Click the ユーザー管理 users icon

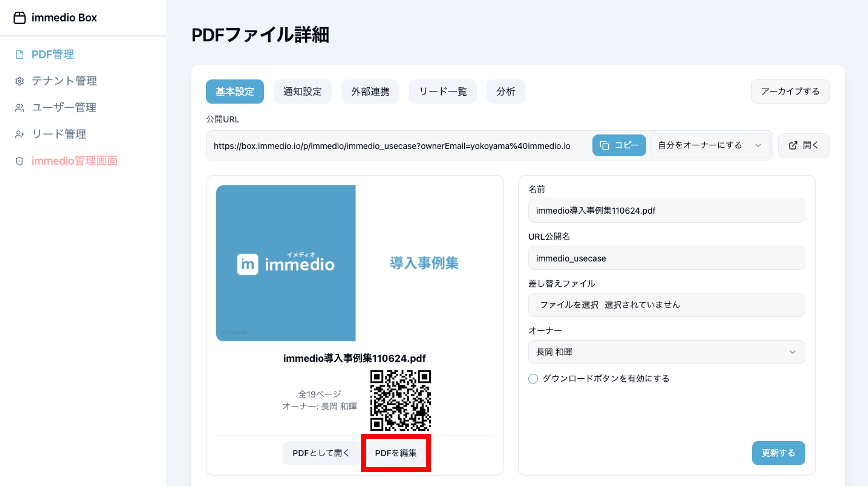(20, 108)
